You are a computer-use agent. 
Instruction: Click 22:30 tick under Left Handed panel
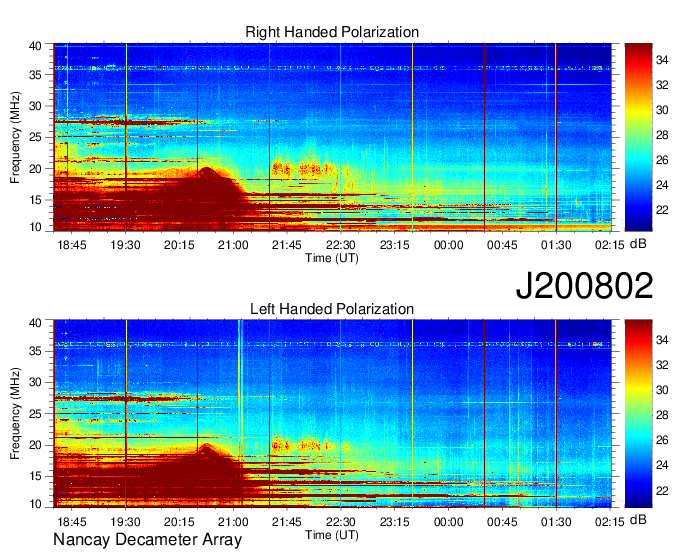341,522
